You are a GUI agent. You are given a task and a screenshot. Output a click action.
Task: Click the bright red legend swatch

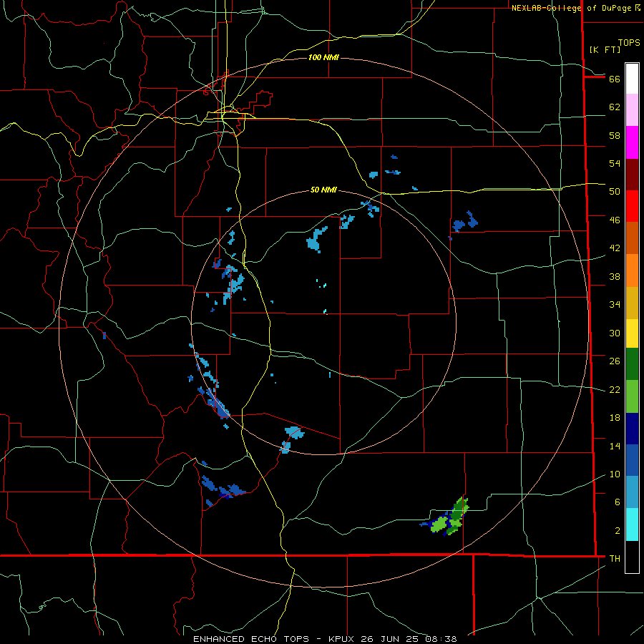(632, 206)
